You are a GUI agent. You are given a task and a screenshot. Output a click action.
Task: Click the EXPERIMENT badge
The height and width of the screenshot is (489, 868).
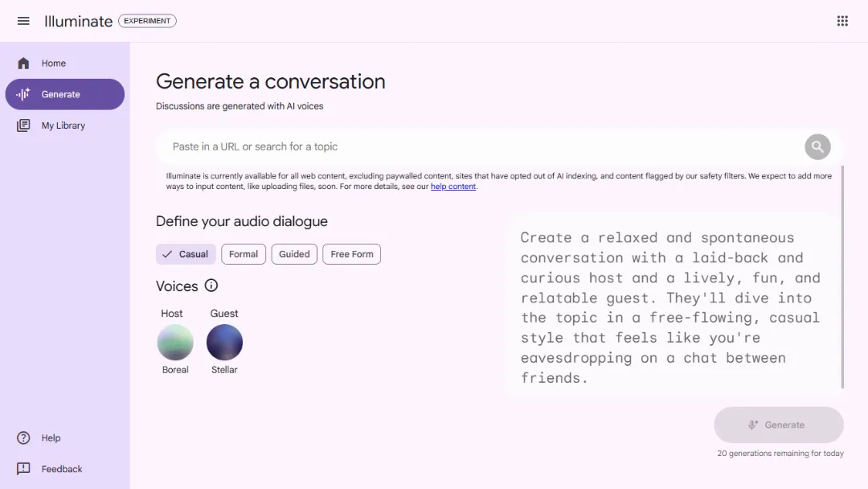tap(147, 21)
